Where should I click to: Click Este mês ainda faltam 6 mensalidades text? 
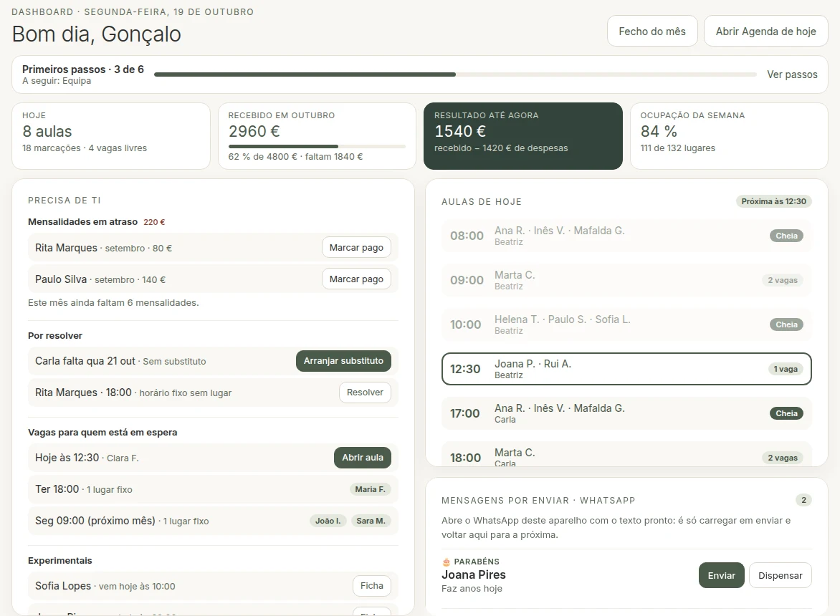pos(113,302)
